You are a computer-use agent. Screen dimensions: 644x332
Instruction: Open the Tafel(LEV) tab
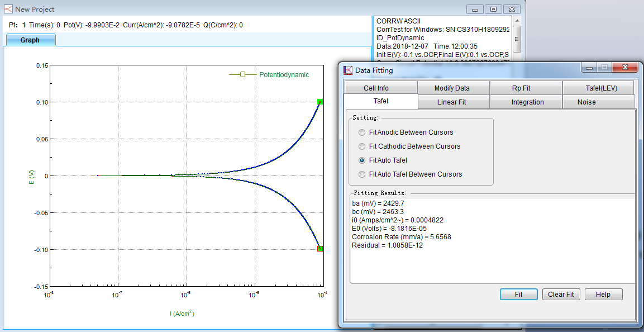597,88
